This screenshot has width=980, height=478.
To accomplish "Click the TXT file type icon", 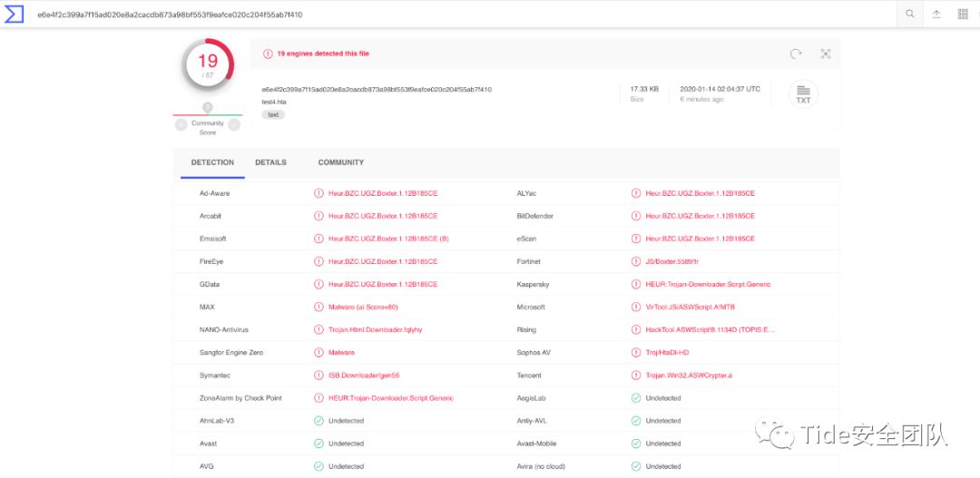I will [803, 94].
